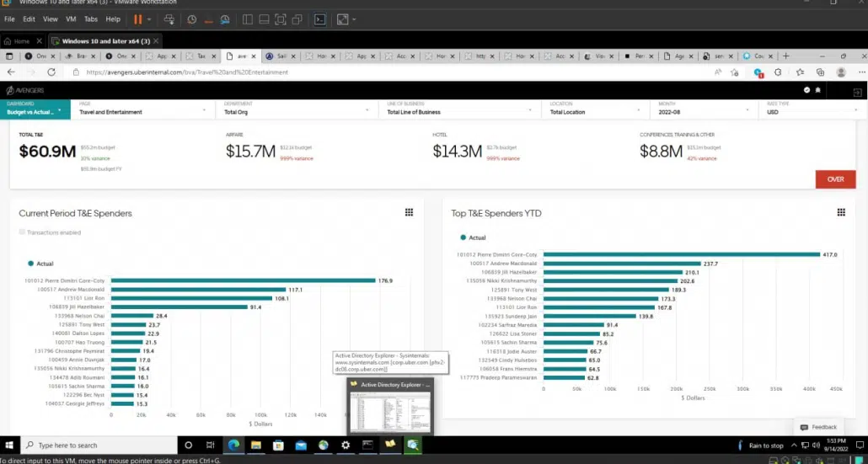Open the Rate Type USD dropdown
Screen dimensions: 868x464
click(x=812, y=109)
